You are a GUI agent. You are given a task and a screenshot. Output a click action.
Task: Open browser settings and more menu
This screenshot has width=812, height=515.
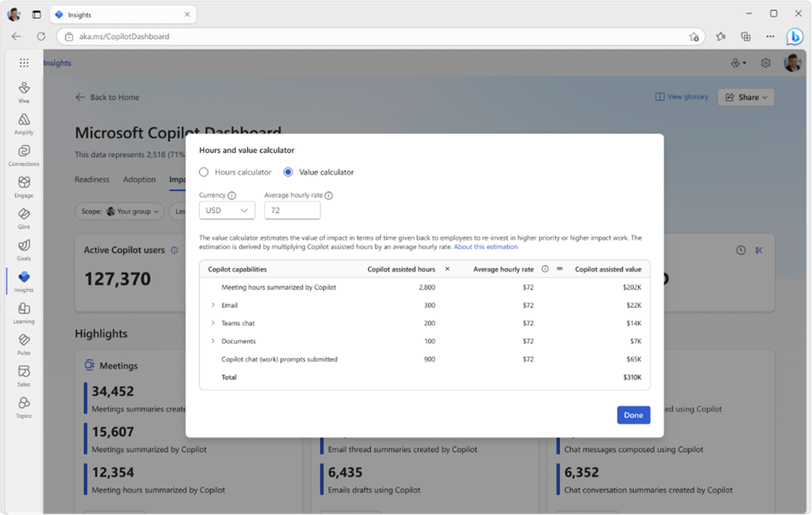770,37
